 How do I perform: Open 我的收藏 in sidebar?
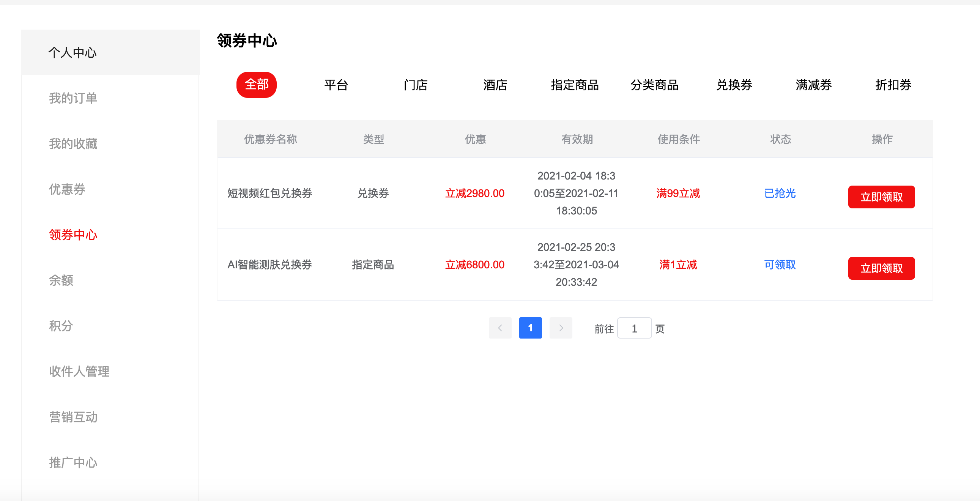click(x=73, y=144)
